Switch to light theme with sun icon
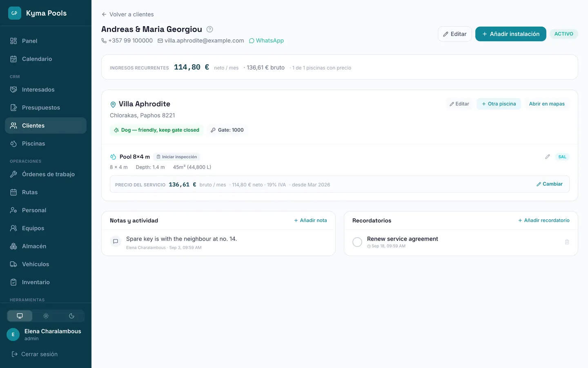Screen dimensions: 588x368 pos(46,316)
